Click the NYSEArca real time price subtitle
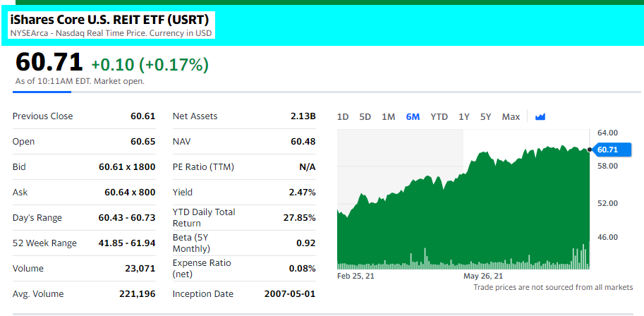 pyautogui.click(x=111, y=33)
